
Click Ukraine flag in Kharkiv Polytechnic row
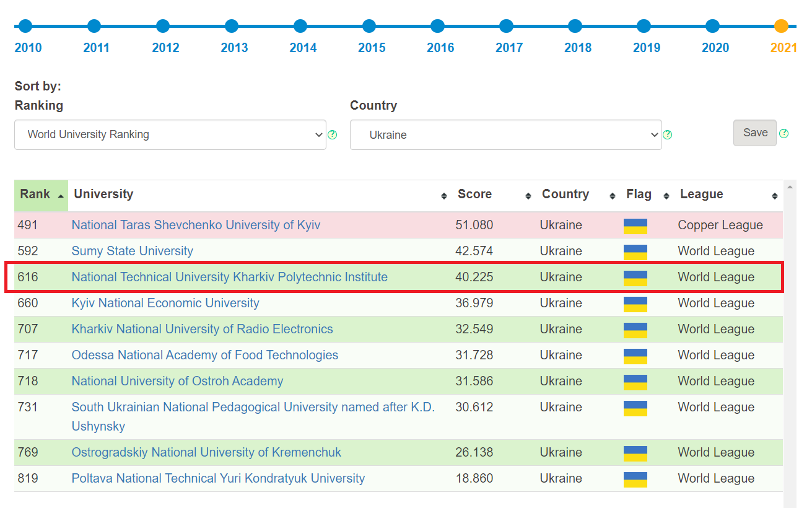(635, 278)
